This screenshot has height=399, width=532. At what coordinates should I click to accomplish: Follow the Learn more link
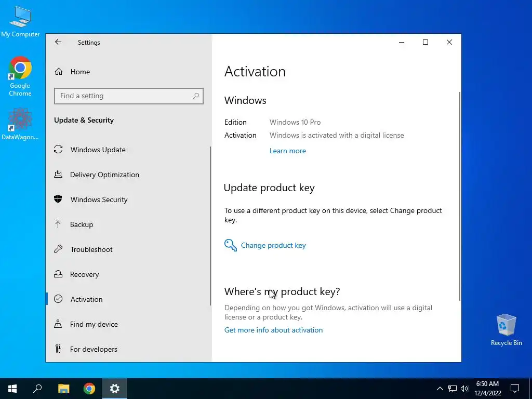tap(288, 151)
